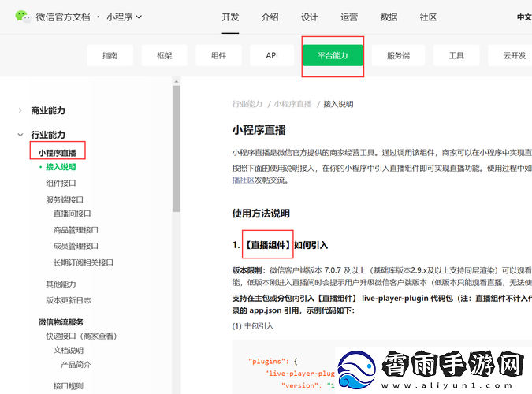Open the API sub-tab
Viewport: 532px width, 394px height.
click(x=272, y=55)
